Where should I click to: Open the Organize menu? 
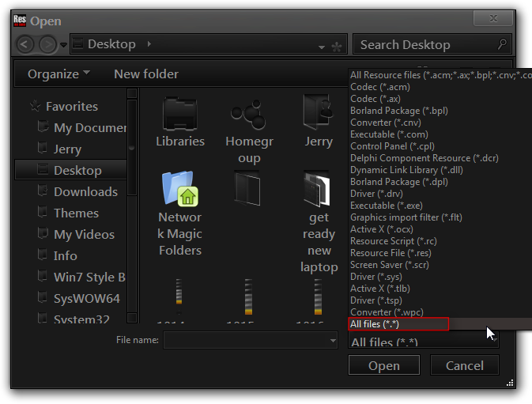58,74
